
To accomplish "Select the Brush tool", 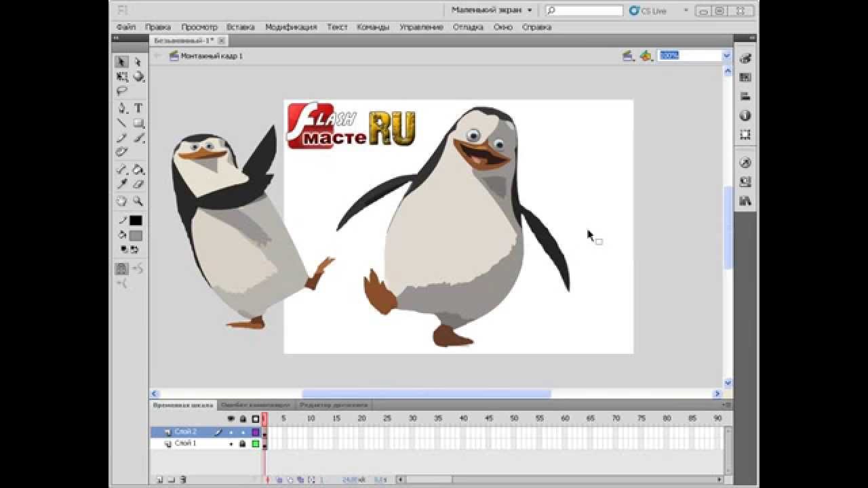I will click(x=138, y=138).
